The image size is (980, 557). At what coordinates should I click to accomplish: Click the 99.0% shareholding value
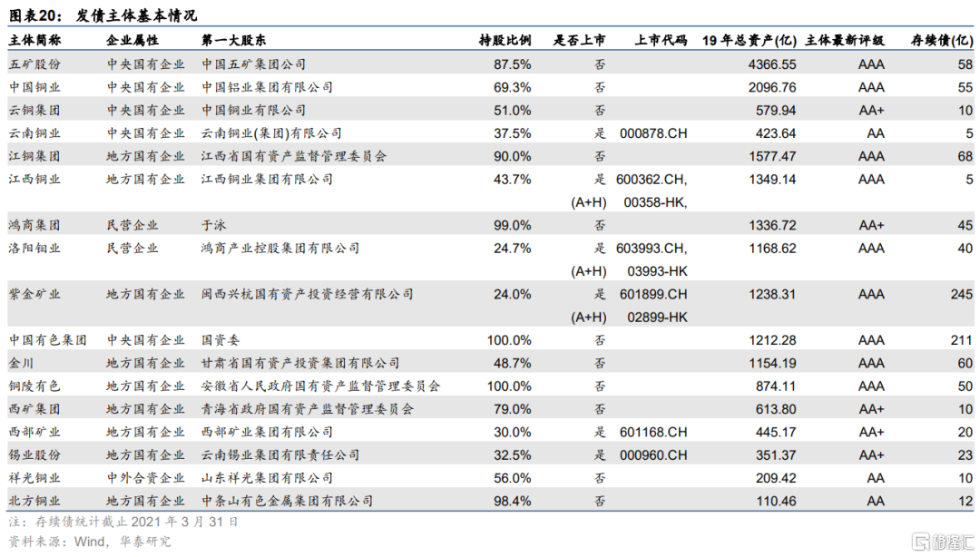[x=512, y=225]
